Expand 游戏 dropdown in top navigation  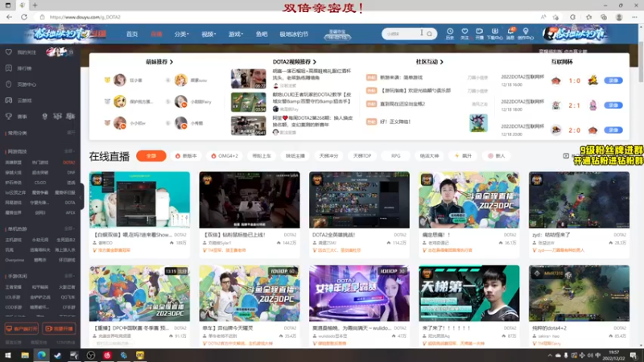coord(236,34)
